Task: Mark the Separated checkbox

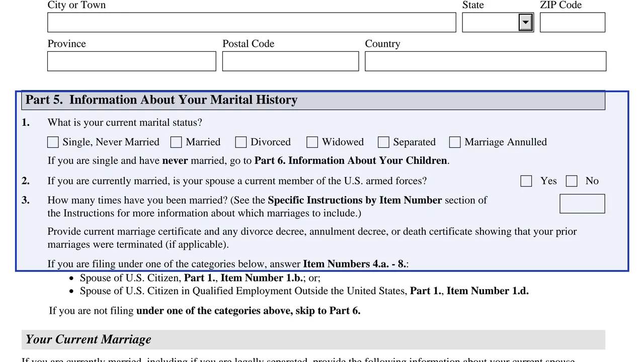Action: (x=383, y=142)
